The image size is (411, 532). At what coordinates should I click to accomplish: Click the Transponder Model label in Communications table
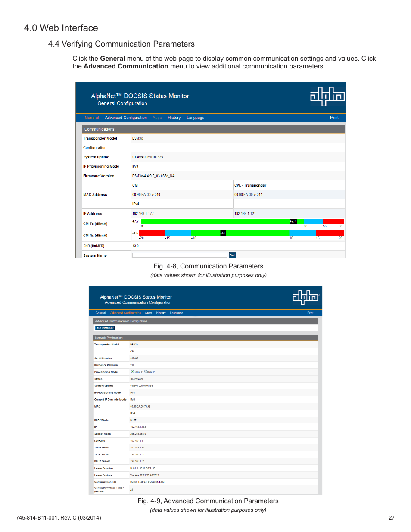point(100,139)
